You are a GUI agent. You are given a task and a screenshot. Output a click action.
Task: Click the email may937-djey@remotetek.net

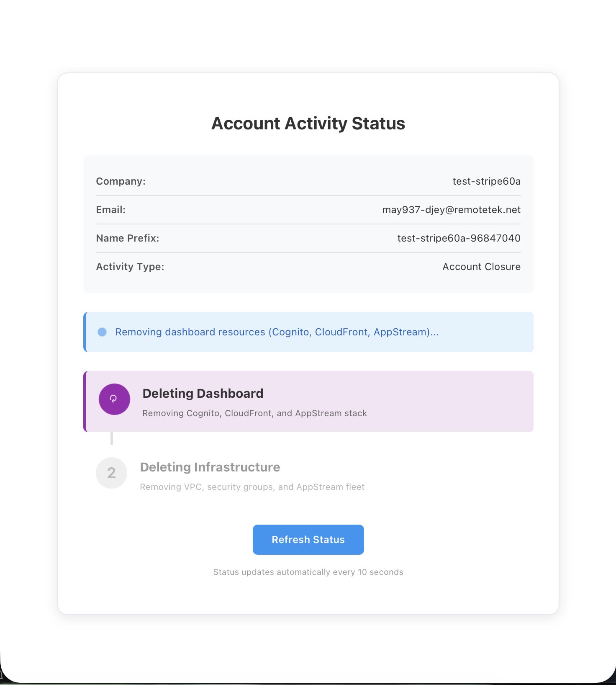[452, 210]
